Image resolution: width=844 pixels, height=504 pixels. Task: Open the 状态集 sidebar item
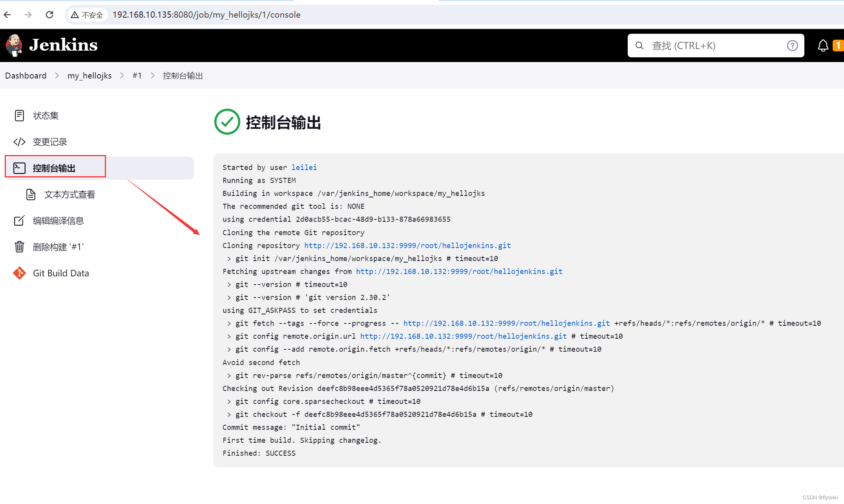click(100, 115)
